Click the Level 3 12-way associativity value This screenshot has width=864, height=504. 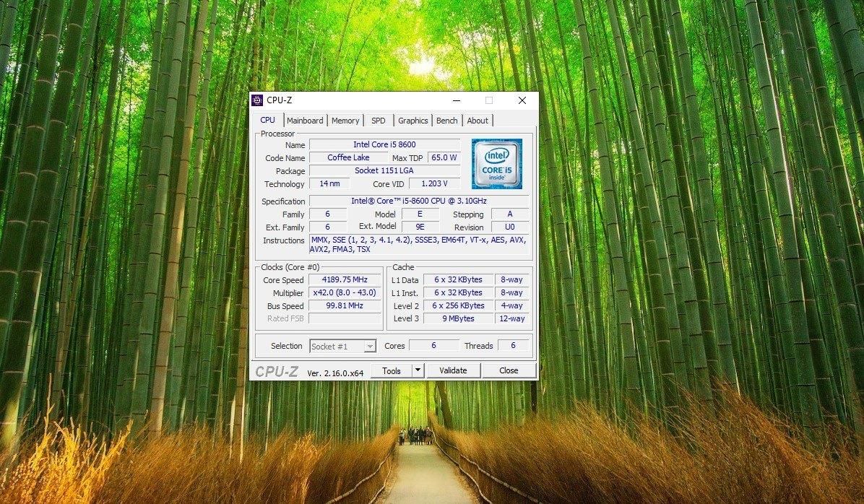click(x=512, y=318)
